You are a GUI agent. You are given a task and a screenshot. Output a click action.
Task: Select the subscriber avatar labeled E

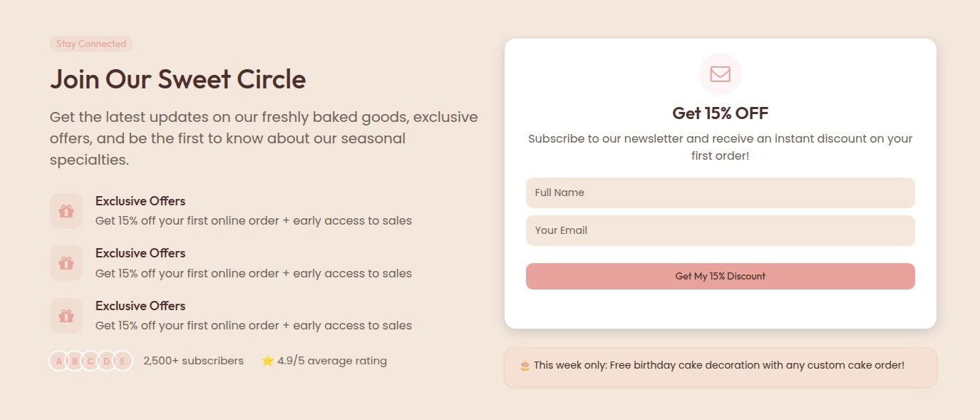[123, 361]
